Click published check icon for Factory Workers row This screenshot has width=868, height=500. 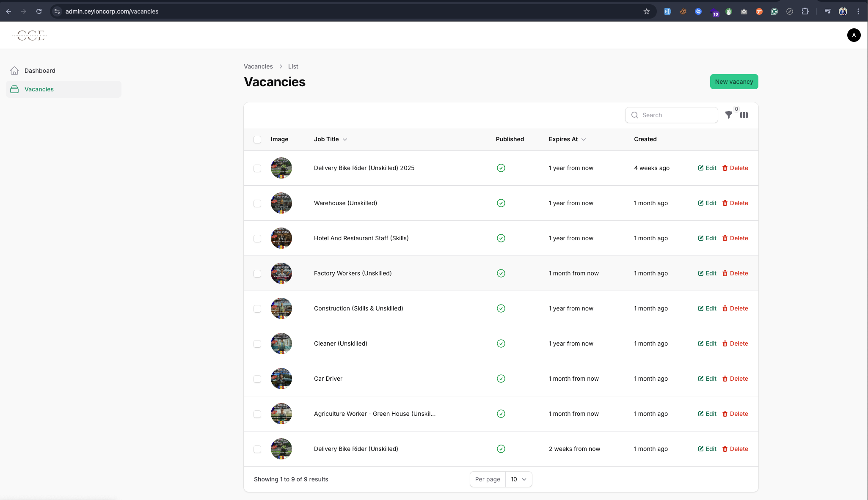(x=501, y=273)
